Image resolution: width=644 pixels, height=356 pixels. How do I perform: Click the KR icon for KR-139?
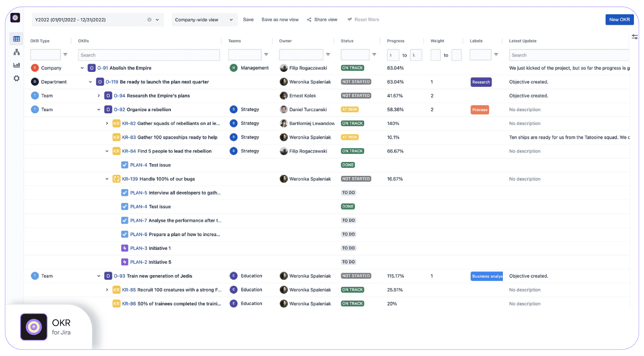[x=116, y=179]
